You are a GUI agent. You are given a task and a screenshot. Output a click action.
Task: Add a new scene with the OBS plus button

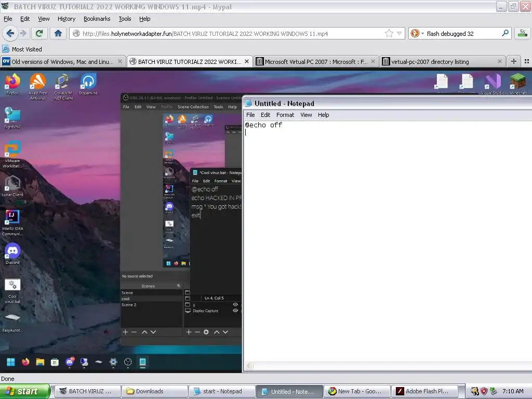tap(125, 332)
